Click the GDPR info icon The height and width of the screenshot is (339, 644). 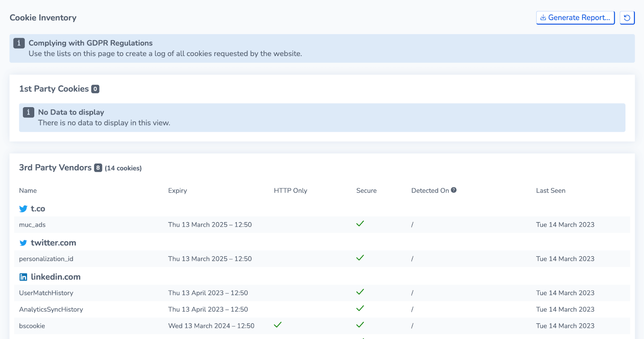(19, 43)
